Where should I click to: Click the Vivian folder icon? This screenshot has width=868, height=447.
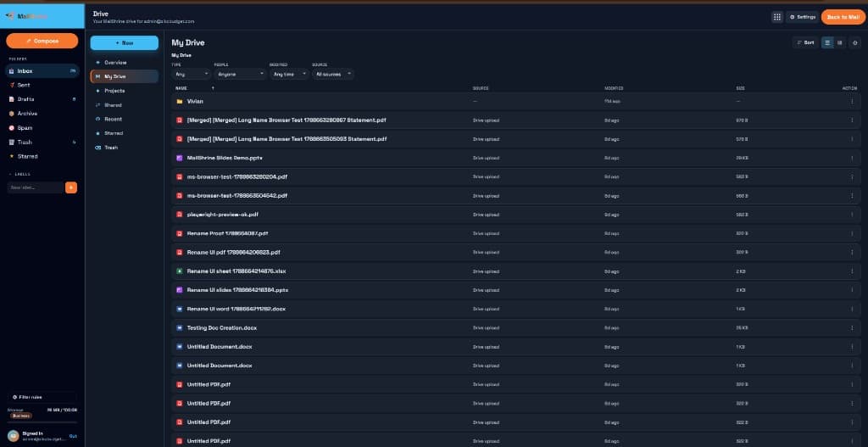click(x=180, y=102)
